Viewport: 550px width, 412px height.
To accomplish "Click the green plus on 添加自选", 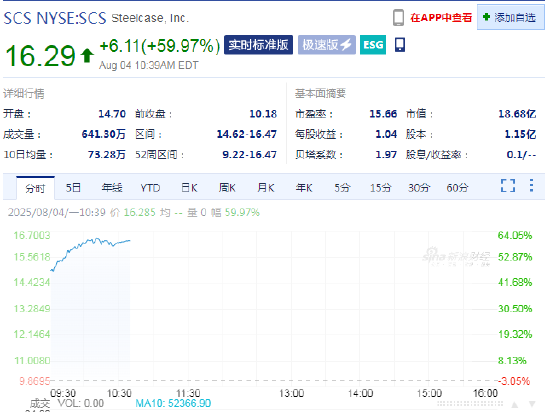I will pos(486,17).
